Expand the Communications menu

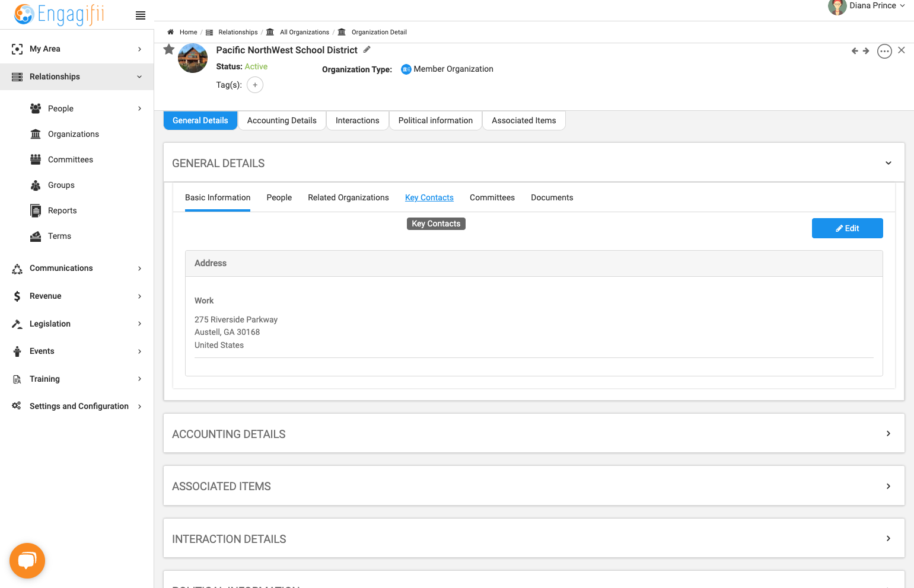[77, 268]
